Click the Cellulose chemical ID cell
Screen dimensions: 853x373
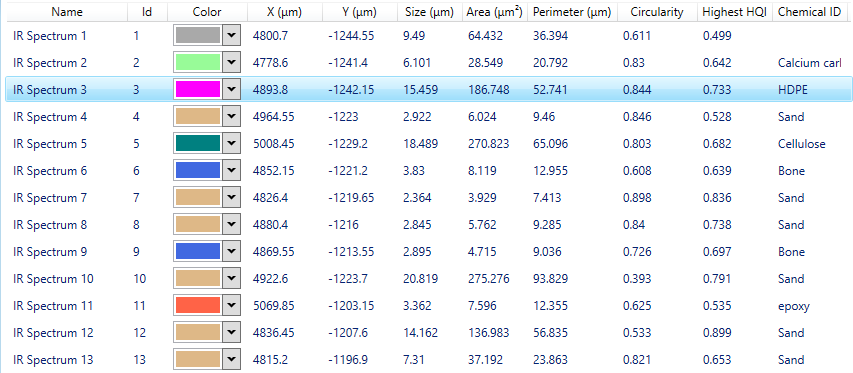click(802, 144)
